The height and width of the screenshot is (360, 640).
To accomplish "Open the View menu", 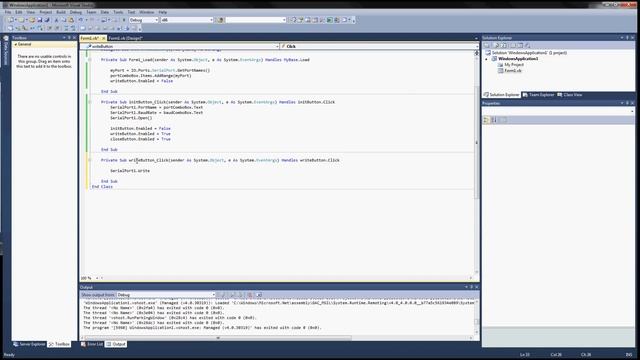I will click(x=31, y=12).
